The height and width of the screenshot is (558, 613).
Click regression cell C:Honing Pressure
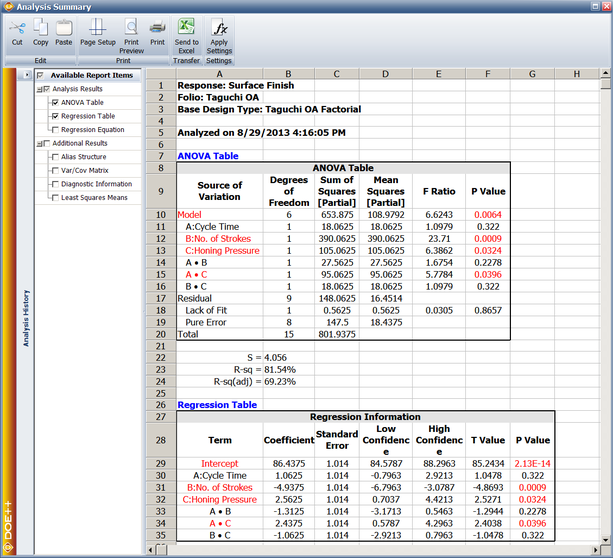pyautogui.click(x=219, y=500)
